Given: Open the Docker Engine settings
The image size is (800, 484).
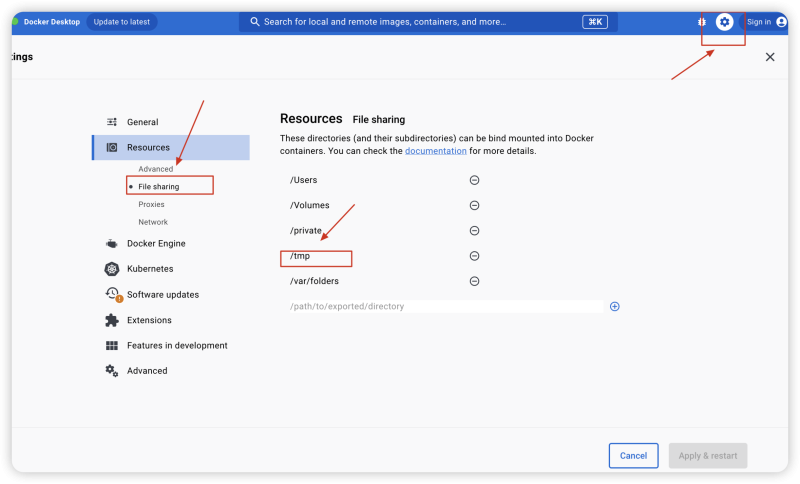Looking at the screenshot, I should tap(155, 243).
